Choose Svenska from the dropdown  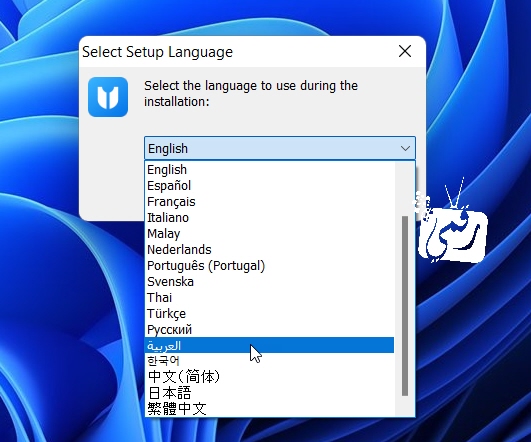(270, 282)
